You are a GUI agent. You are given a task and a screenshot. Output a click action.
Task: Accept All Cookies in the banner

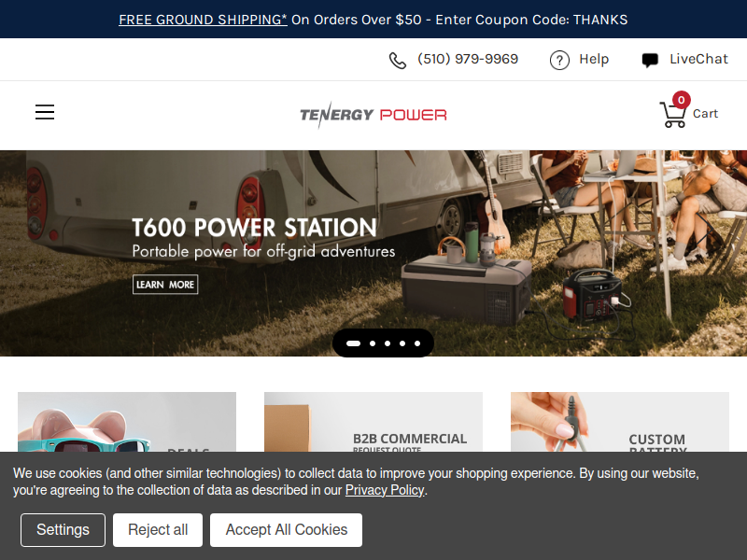(287, 530)
